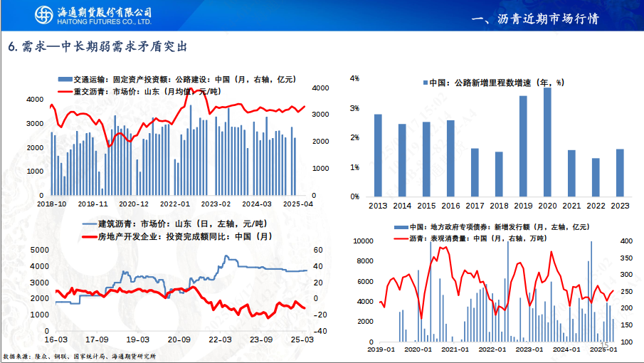Click the 2017 bar in road mileage chart
The image size is (644, 363).
(475, 172)
